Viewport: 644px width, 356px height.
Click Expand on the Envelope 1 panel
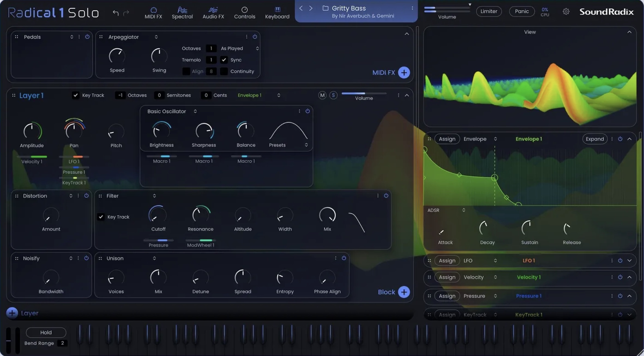595,139
